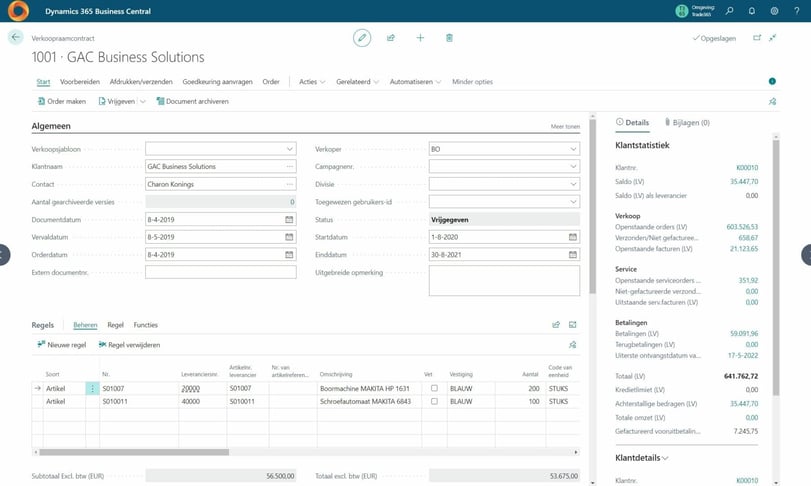This screenshot has height=486, width=811.
Task: Click the user environment avatar
Action: 682,10
